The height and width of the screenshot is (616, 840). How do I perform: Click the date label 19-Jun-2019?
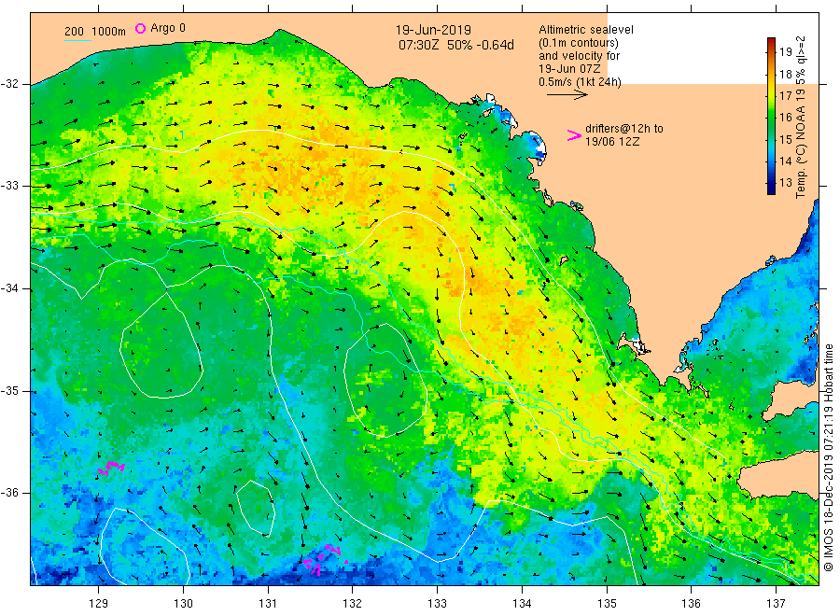(x=433, y=30)
